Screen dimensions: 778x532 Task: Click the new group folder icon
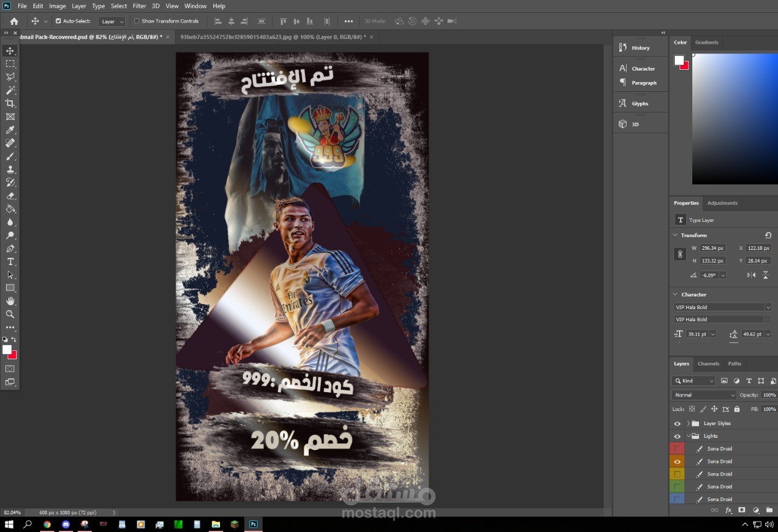(769, 510)
